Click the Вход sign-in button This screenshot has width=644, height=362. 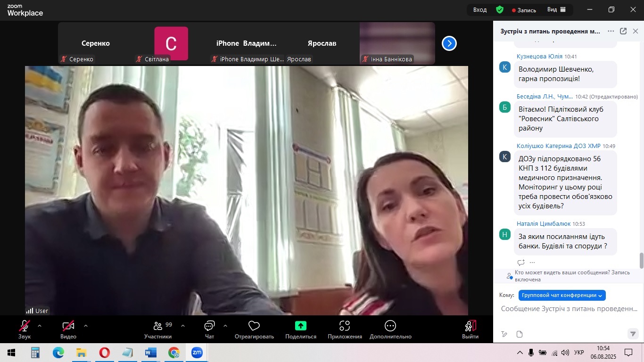pyautogui.click(x=480, y=9)
